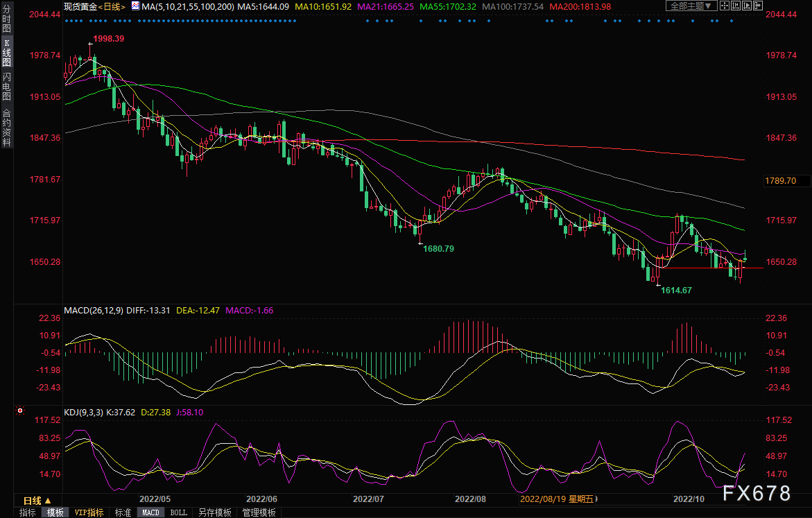Open the 闪电图 side tab
The width and height of the screenshot is (812, 518).
pos(7,87)
